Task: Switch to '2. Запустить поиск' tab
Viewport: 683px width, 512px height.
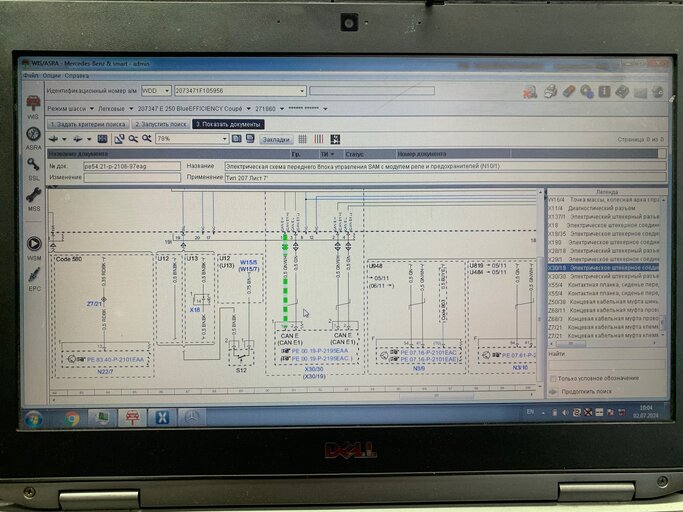Action: (x=161, y=124)
